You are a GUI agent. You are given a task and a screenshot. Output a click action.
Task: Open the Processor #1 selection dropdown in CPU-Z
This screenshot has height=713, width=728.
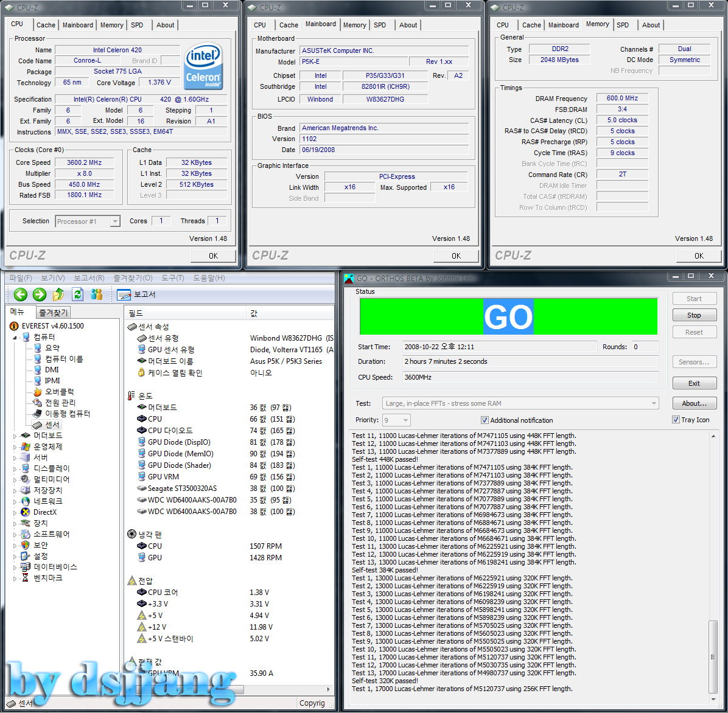click(x=115, y=221)
